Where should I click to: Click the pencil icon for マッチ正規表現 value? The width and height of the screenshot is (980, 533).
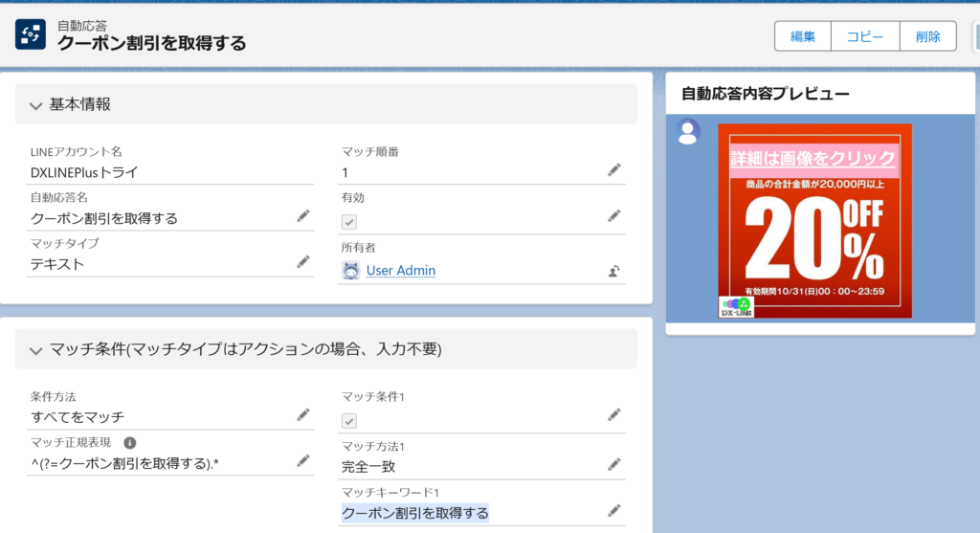[x=303, y=460]
